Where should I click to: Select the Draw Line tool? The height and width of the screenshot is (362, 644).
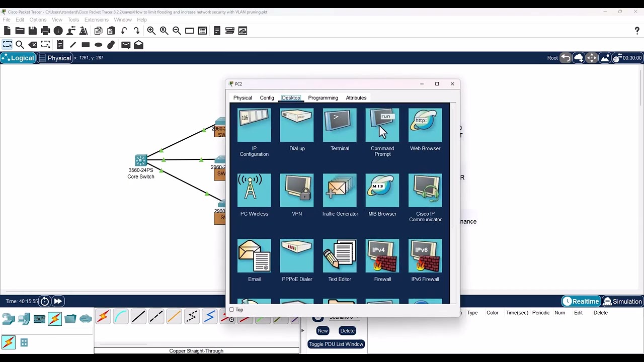73,45
